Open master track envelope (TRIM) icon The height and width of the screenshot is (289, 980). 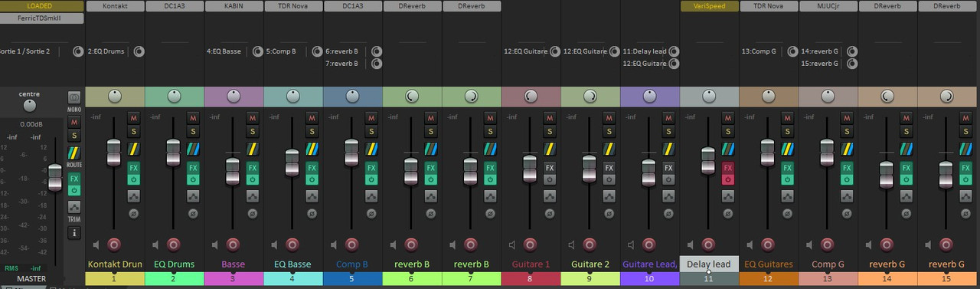74,208
